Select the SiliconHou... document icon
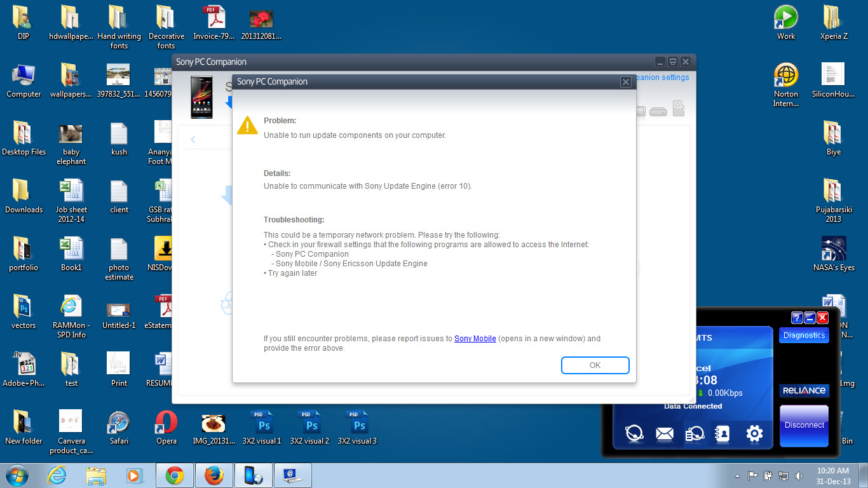 coord(834,81)
